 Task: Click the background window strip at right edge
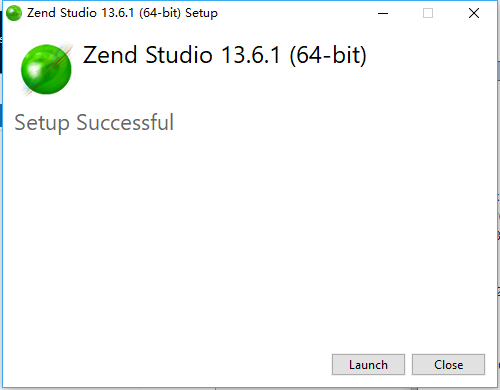coord(499,200)
